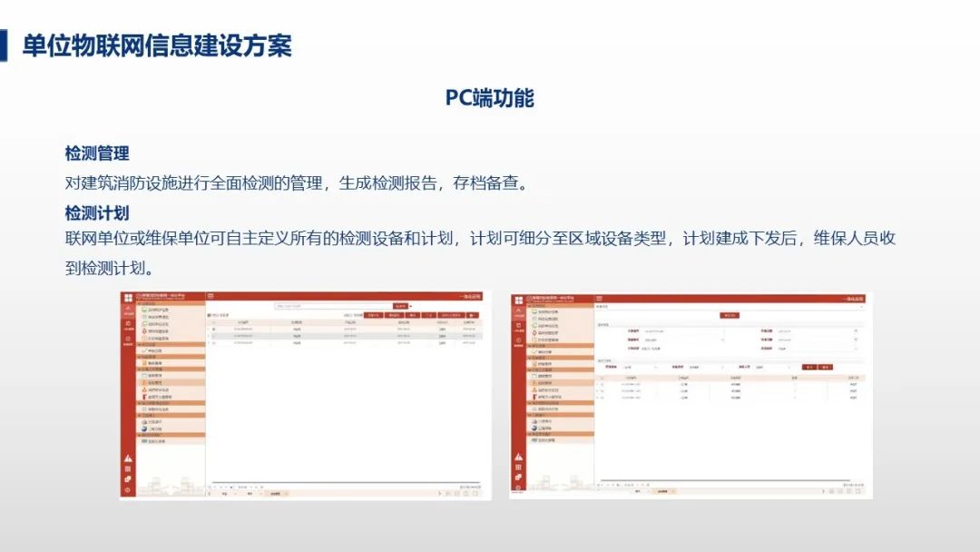Click the warning triangle icon in right screenshot sidebar
Viewport: 980px width, 552px height.
click(519, 457)
